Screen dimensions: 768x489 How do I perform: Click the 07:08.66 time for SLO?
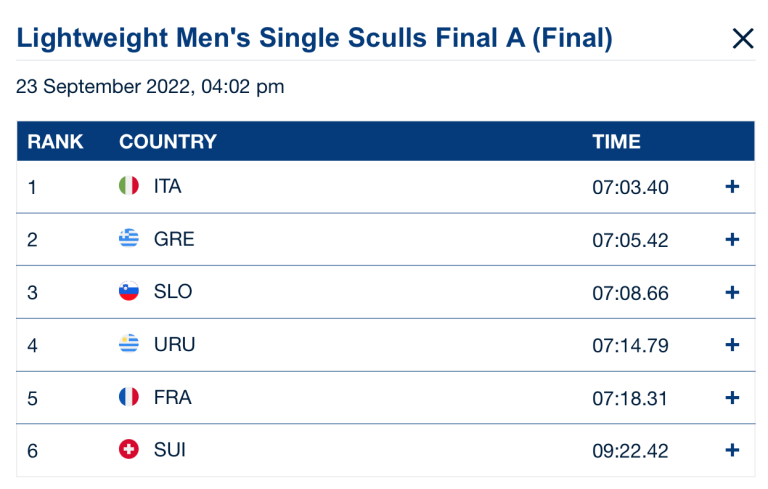pos(630,293)
